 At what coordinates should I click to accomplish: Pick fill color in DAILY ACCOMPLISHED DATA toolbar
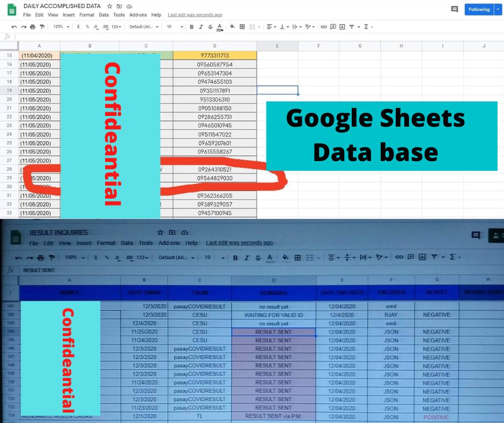pyautogui.click(x=232, y=27)
